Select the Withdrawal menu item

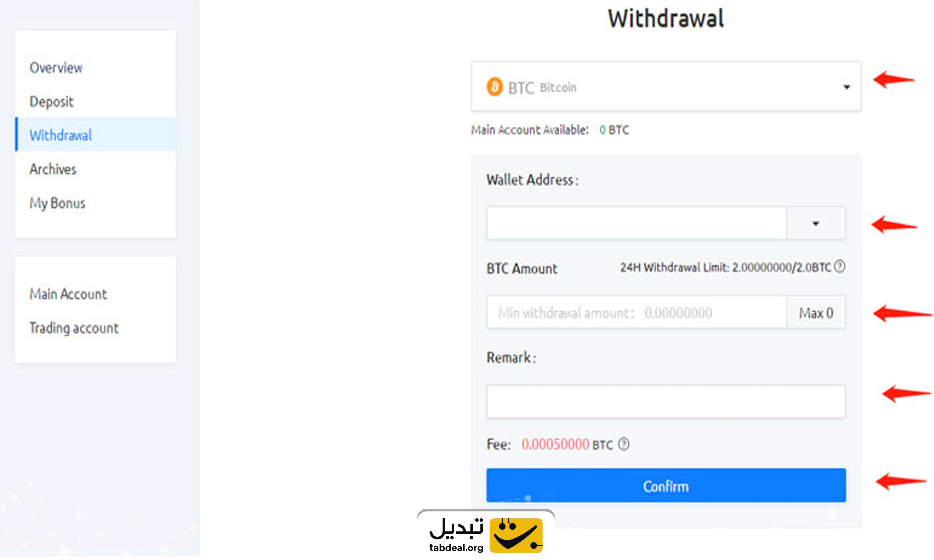coord(61,135)
